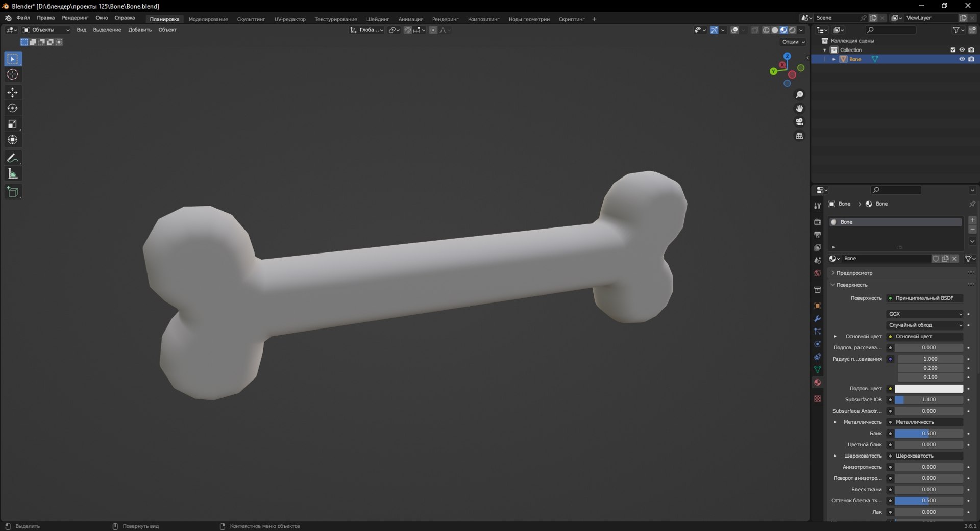Collapse the Поверхность panel
This screenshot has height=531, width=980.
(852, 285)
